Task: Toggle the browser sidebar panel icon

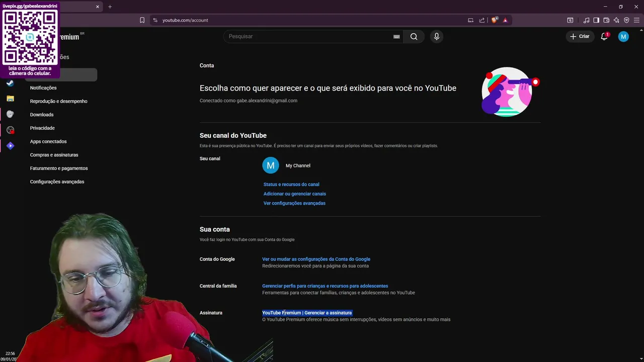Action: pos(596,20)
